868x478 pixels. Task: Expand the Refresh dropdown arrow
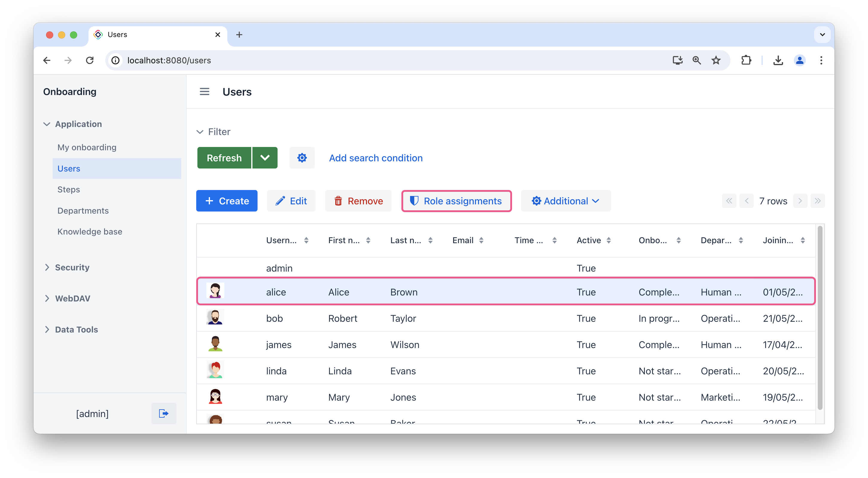click(x=264, y=158)
